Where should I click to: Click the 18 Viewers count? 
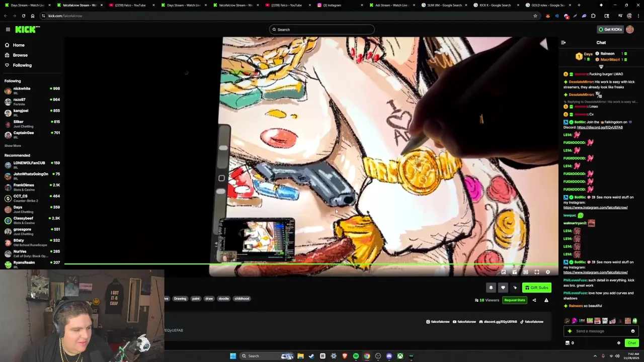(x=487, y=300)
